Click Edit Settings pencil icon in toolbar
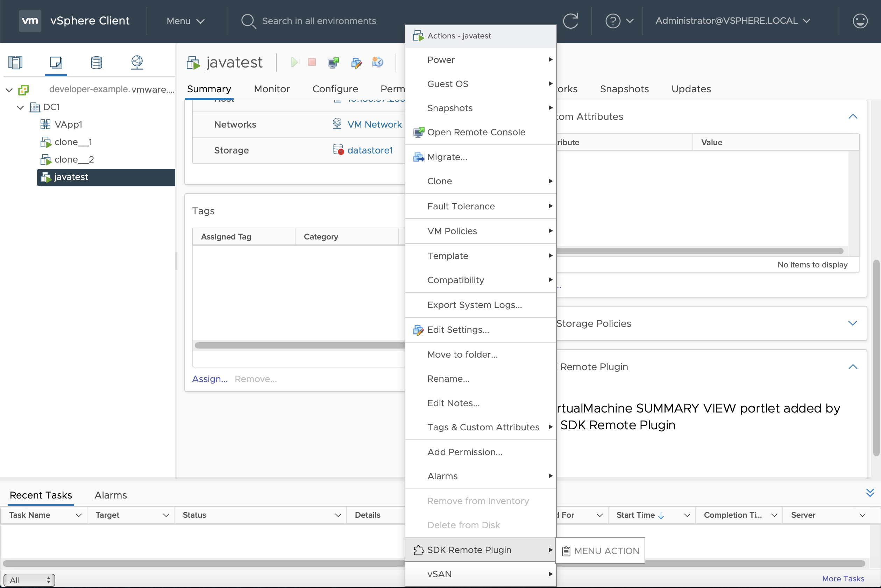This screenshot has height=588, width=881. [356, 62]
